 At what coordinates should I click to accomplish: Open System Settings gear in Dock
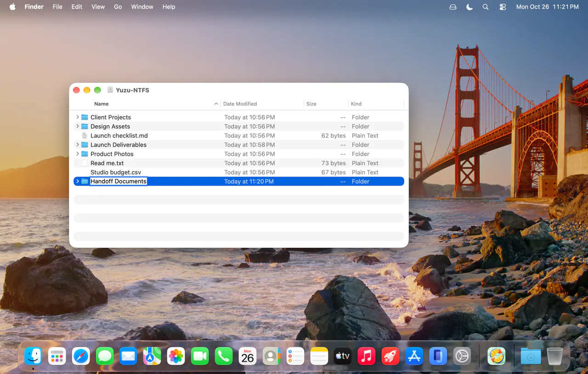(462, 356)
